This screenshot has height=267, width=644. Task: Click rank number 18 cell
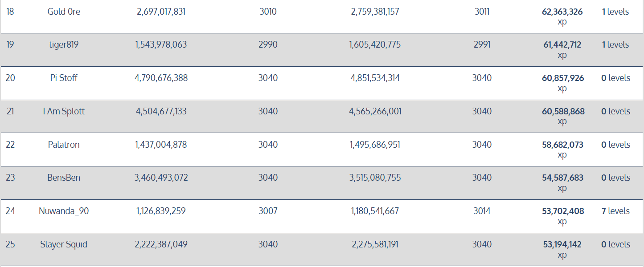click(x=10, y=12)
